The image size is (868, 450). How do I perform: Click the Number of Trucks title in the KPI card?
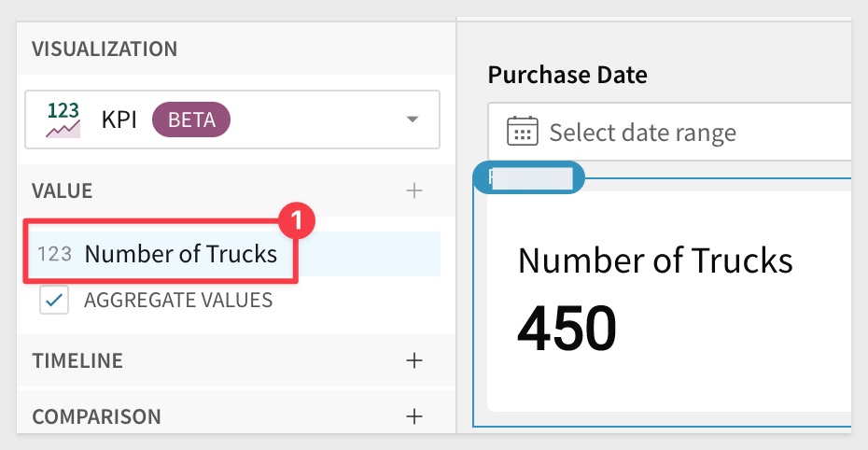pyautogui.click(x=655, y=260)
